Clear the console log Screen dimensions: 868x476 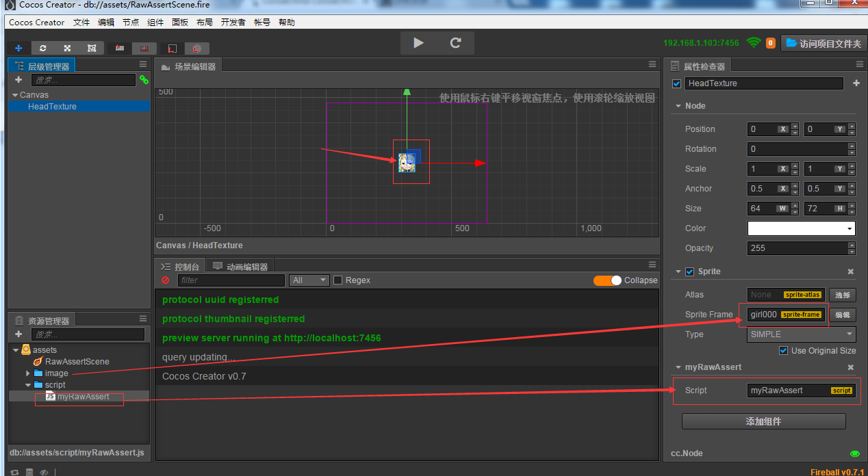pos(165,280)
